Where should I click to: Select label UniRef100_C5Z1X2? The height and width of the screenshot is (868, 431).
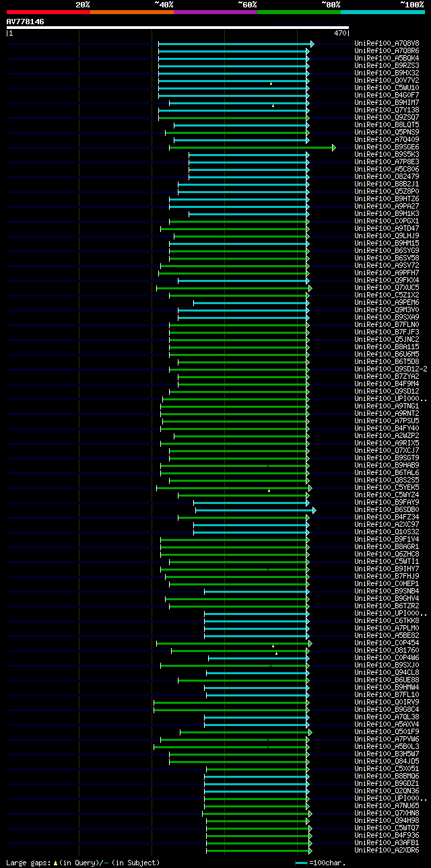coord(387,295)
